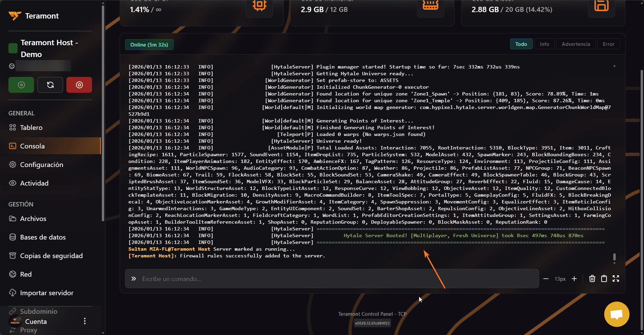Stop the server with the red button

pyautogui.click(x=79, y=85)
